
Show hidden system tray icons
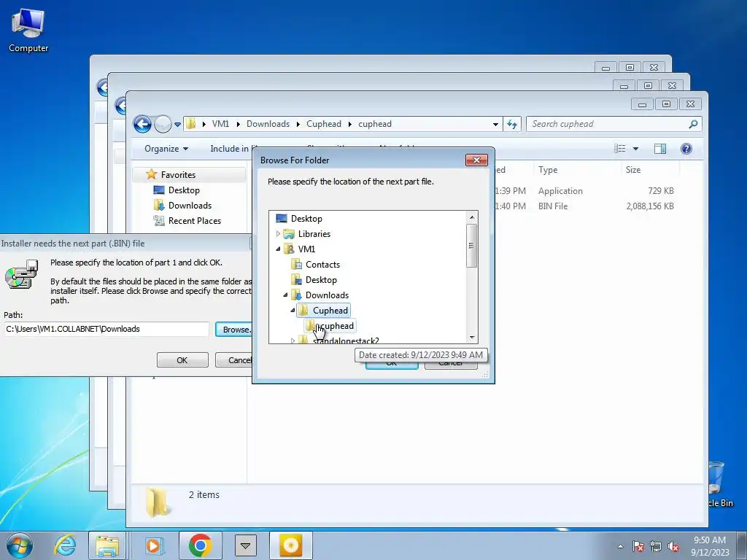620,546
